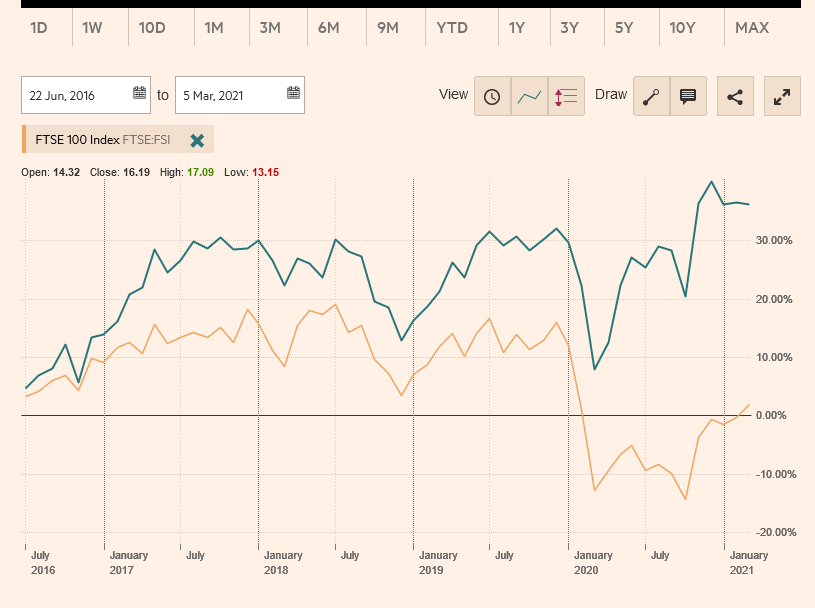The width and height of the screenshot is (815, 608).
Task: Switch to the 1D timeframe tab
Action: [39, 28]
